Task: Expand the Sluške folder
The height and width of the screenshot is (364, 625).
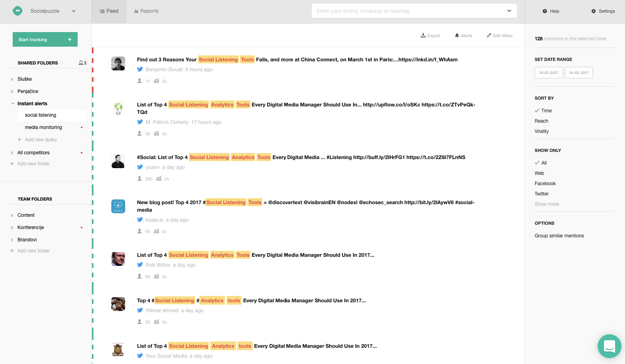Action: 12,79
